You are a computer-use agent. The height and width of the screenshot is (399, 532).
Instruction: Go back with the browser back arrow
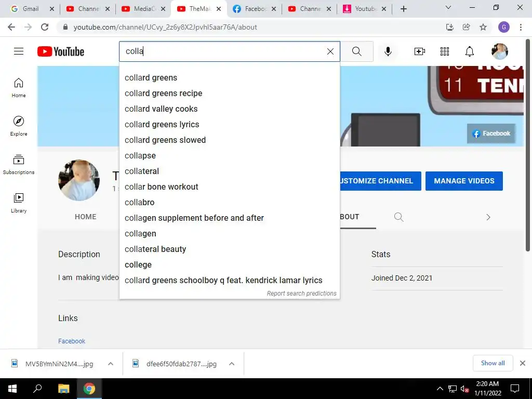click(11, 27)
